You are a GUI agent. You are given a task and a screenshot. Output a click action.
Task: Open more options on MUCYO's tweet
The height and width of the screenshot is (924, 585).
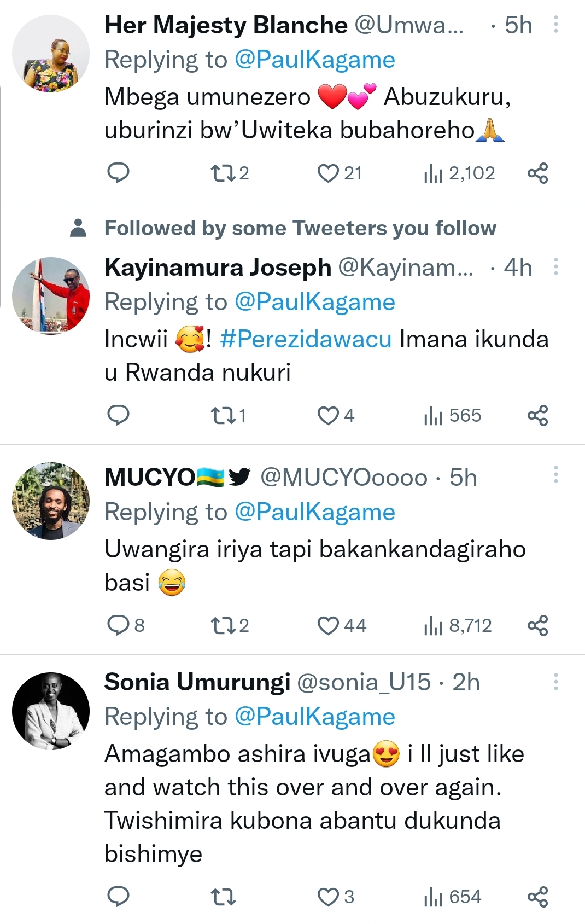(556, 474)
